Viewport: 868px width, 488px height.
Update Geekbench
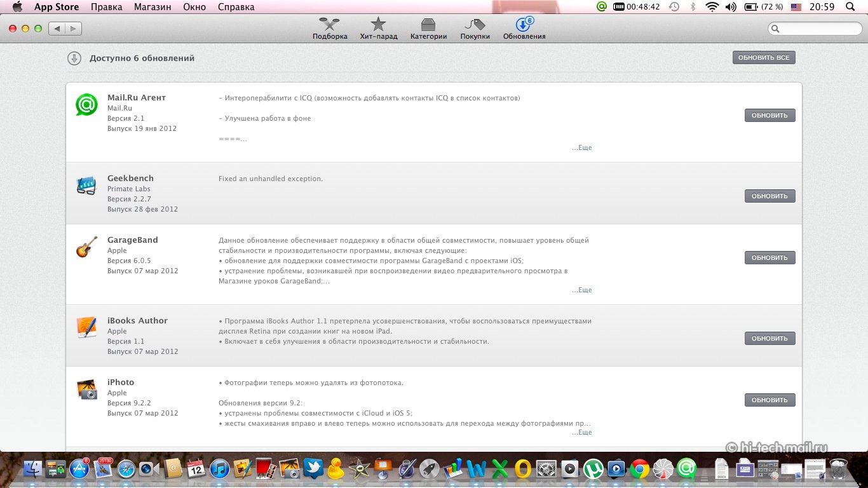770,196
